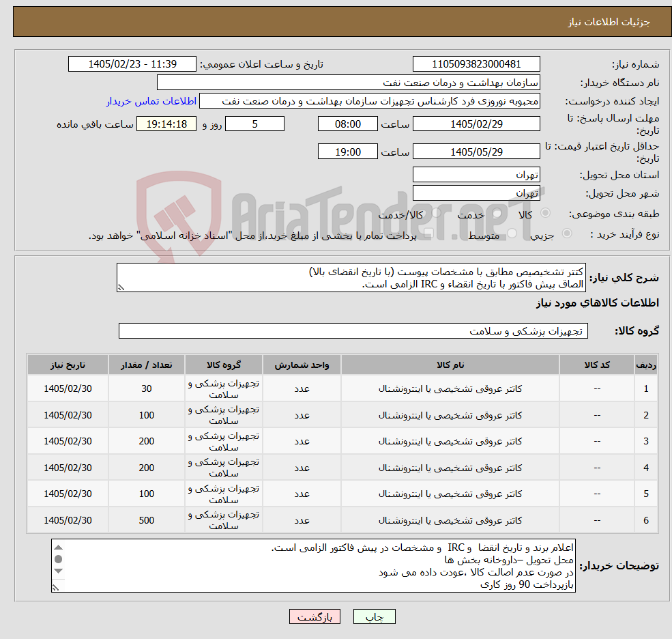Click the resize handle of description box
Screen dimensions: 672x639
[x=121, y=288]
